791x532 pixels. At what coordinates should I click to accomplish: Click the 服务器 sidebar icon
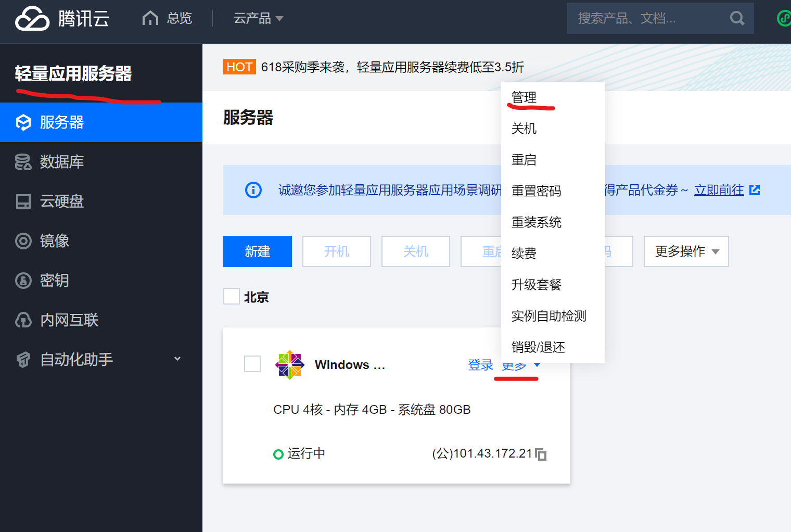coord(23,122)
